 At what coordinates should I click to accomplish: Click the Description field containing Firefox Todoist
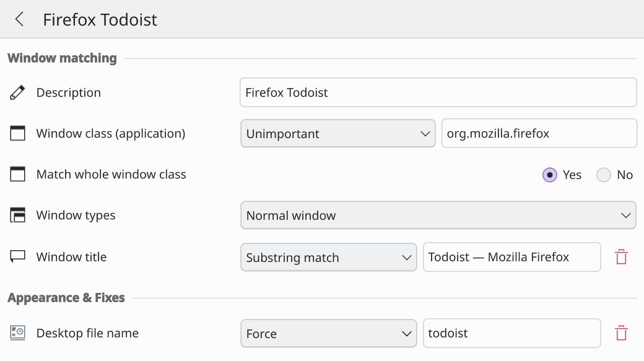[438, 92]
